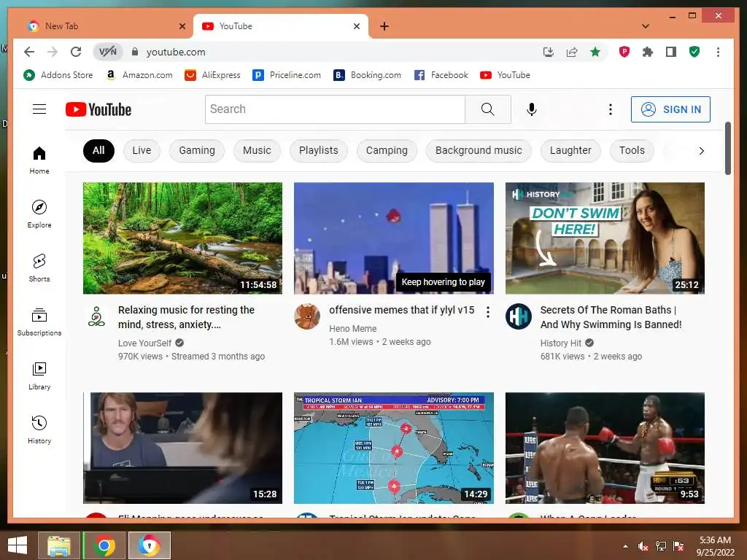
Task: Open YouTube settings three-dot menu beside Sign In
Action: [611, 109]
